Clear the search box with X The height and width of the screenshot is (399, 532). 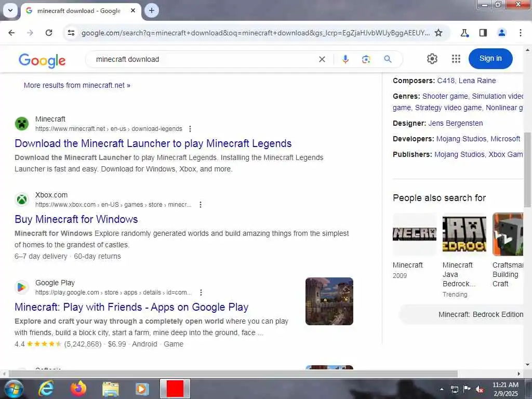(322, 59)
